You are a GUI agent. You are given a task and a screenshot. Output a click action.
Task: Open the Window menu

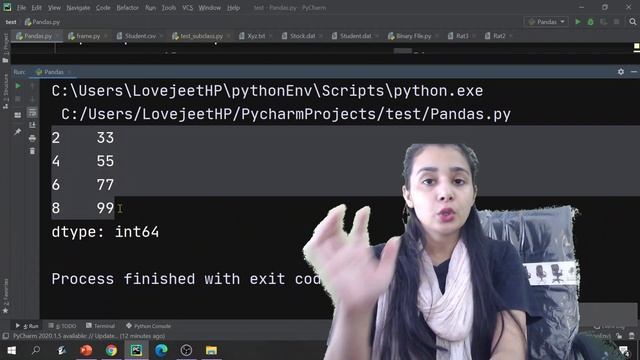(x=209, y=8)
